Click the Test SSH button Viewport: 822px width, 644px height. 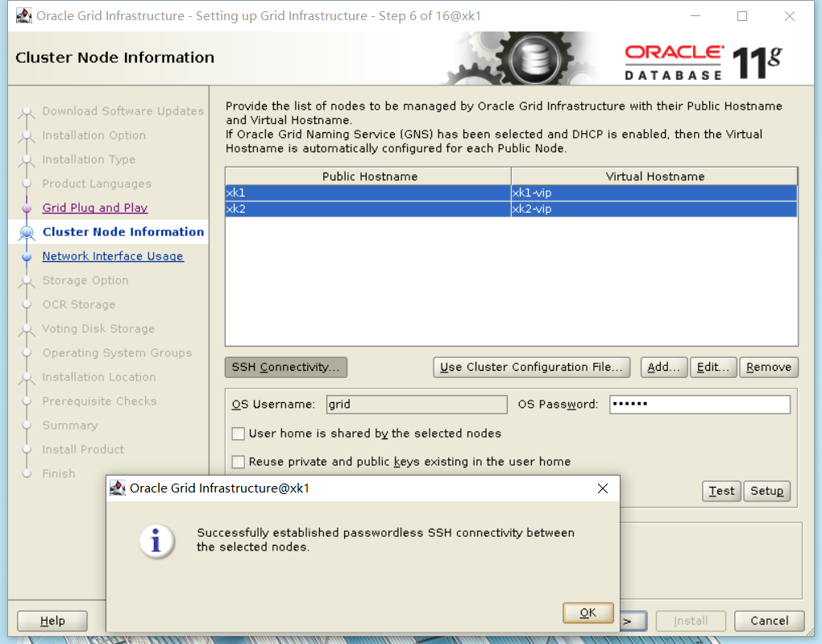point(721,491)
